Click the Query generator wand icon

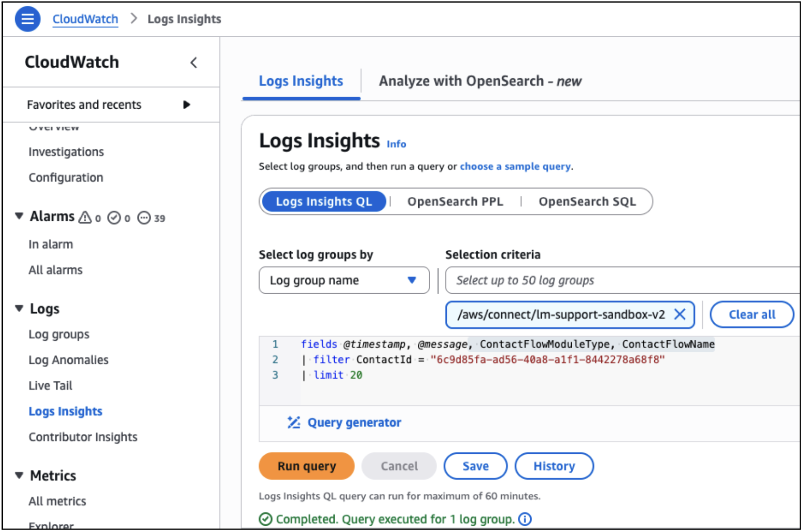click(x=294, y=422)
